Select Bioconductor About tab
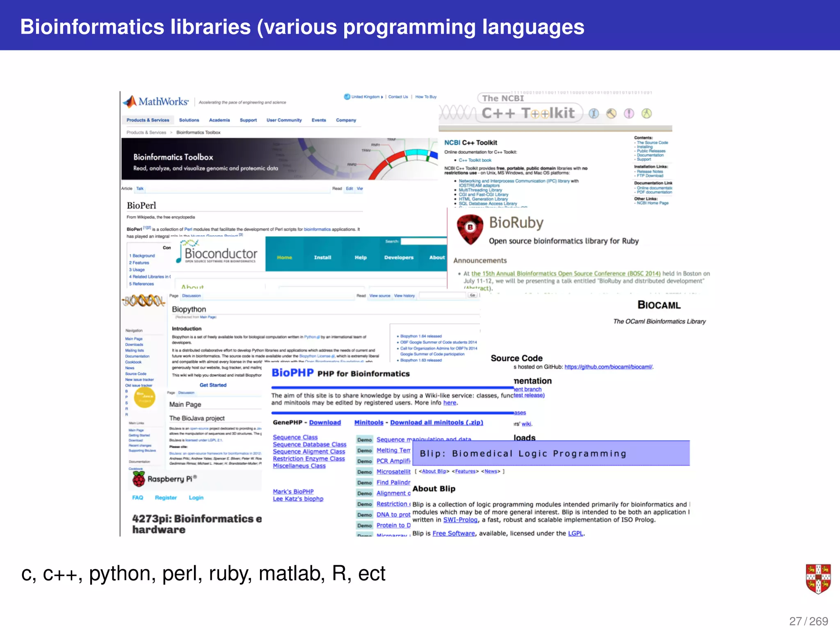 point(437,258)
